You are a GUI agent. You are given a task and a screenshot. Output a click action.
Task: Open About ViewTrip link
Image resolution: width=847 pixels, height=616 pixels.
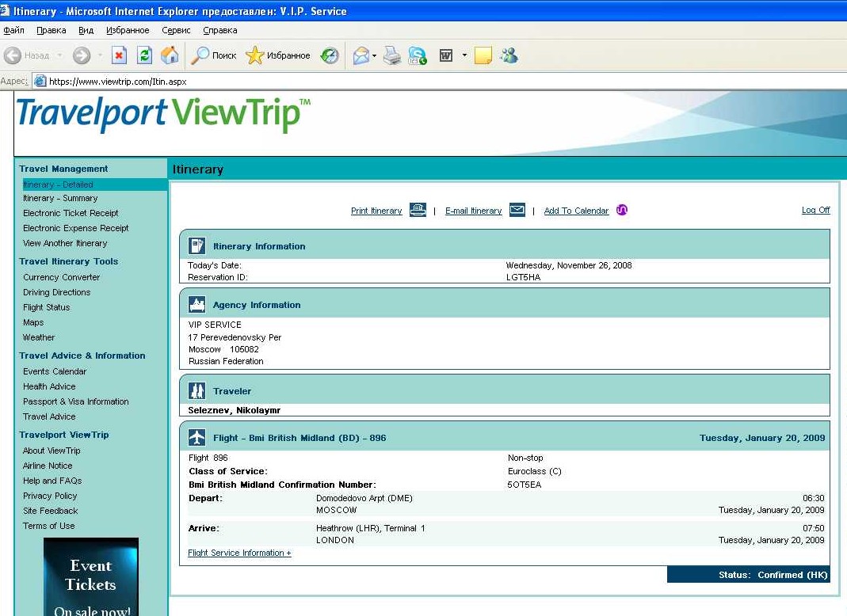tap(52, 451)
